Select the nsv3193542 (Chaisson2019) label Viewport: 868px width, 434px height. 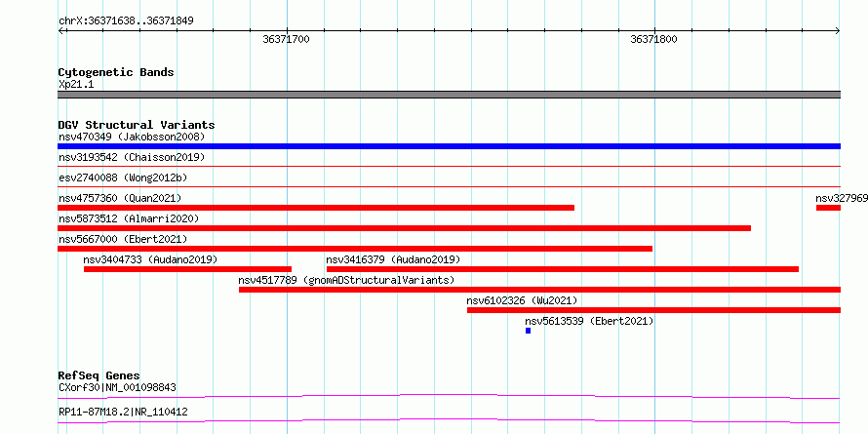pyautogui.click(x=132, y=157)
